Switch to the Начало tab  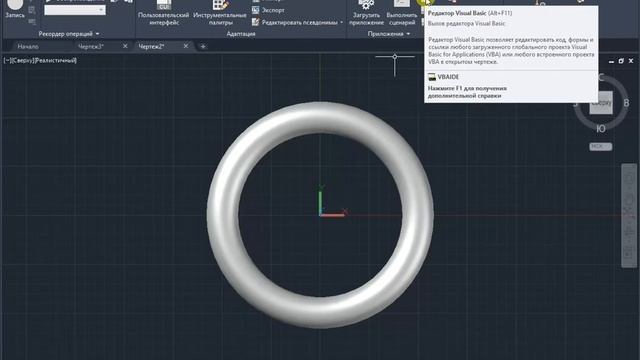click(28, 47)
